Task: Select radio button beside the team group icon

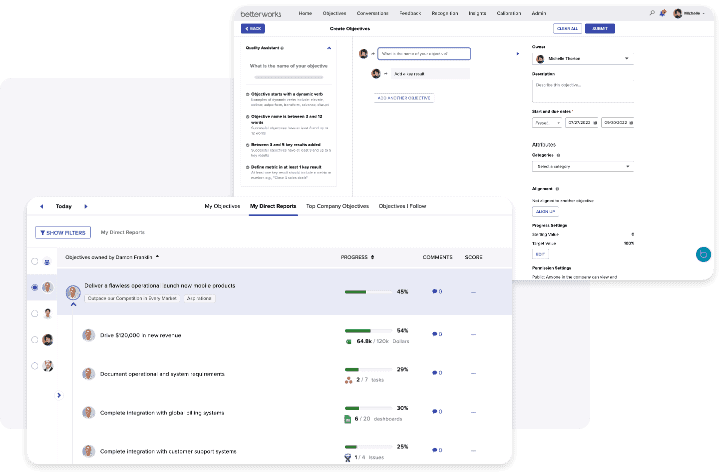Action: (x=35, y=262)
